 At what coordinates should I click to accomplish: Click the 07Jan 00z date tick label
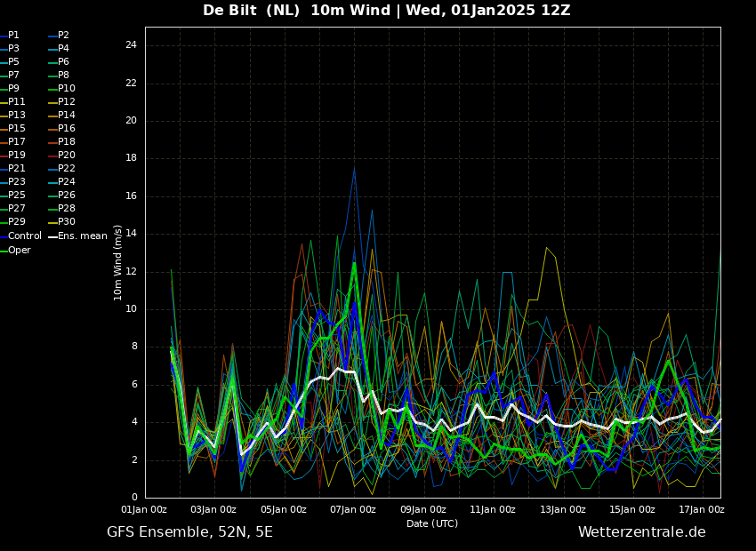coord(353,510)
